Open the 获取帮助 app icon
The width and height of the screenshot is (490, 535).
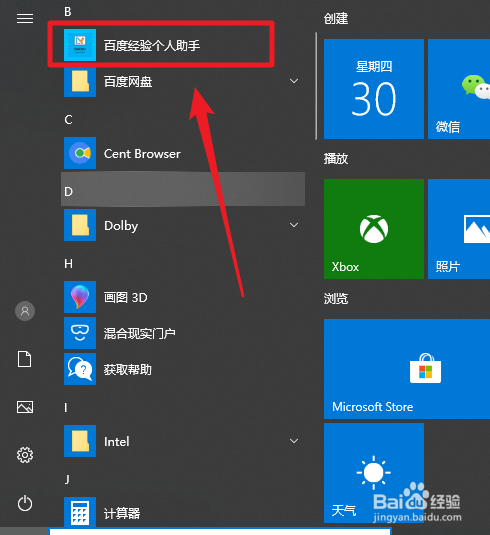pos(80,369)
